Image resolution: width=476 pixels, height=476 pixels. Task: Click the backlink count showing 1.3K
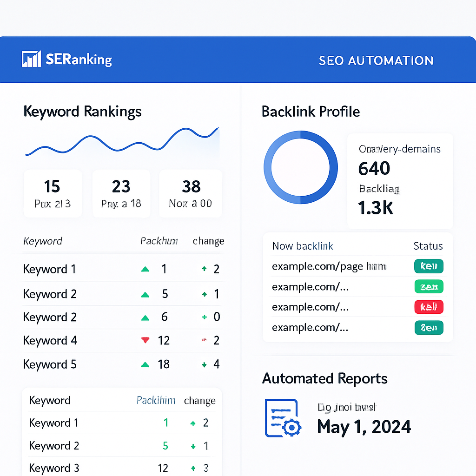point(376,208)
